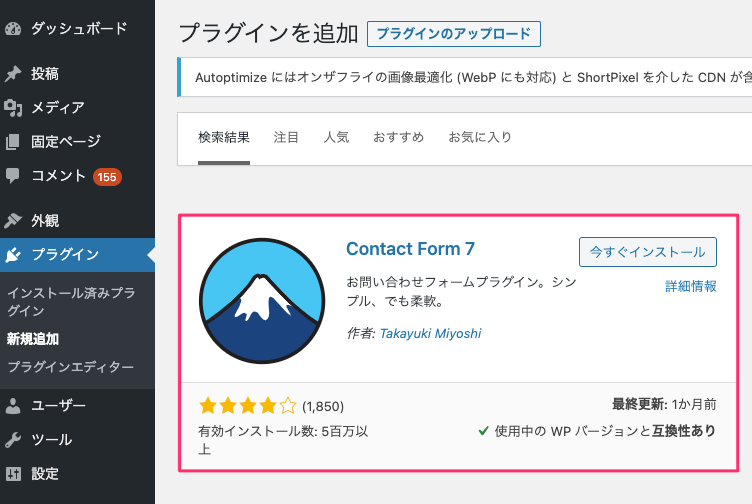Switch to お気に入り tab

pos(480,137)
